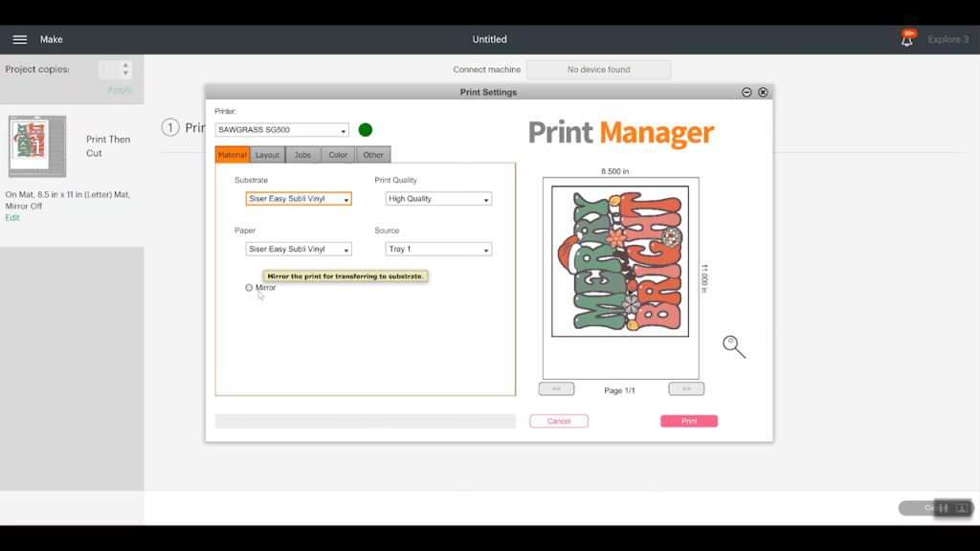This screenshot has height=551, width=980.
Task: Go to previous preview page
Action: coord(556,389)
